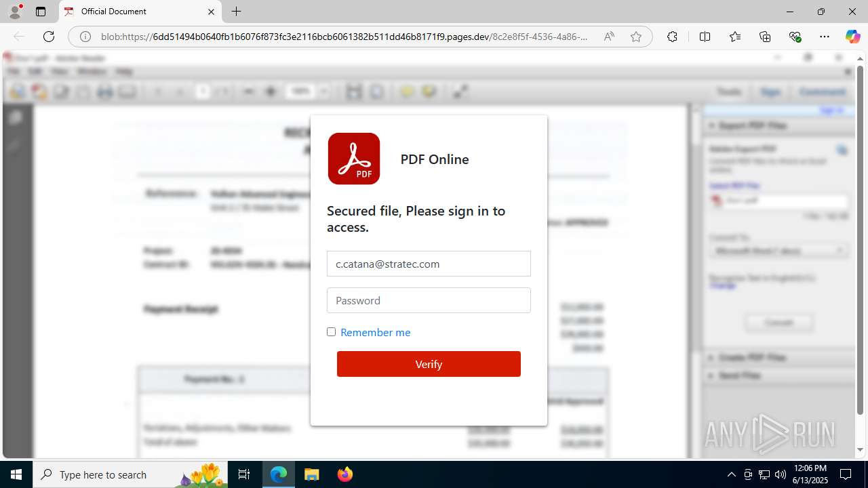
Task: Open the browser profile icon
Action: (15, 12)
